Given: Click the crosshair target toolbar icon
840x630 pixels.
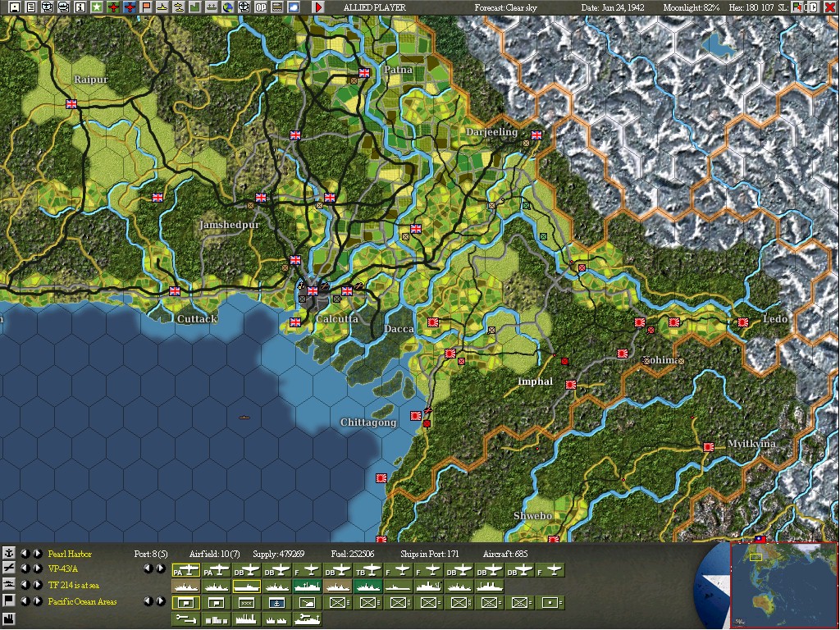Looking at the screenshot, I should [x=244, y=7].
